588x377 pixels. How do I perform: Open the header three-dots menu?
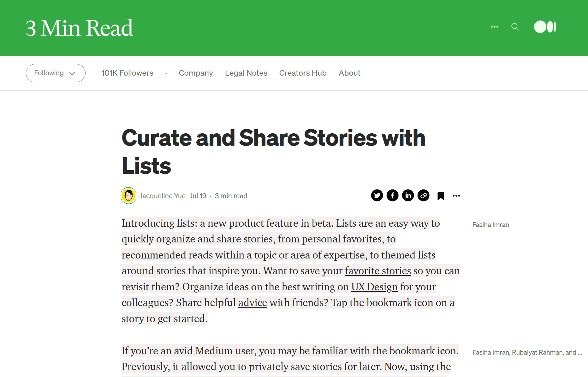tap(494, 27)
